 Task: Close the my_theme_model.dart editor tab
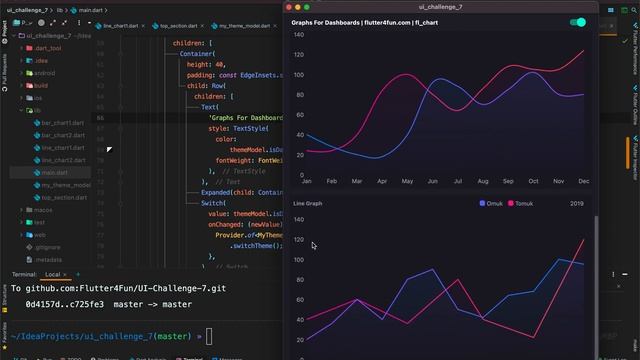click(275, 26)
